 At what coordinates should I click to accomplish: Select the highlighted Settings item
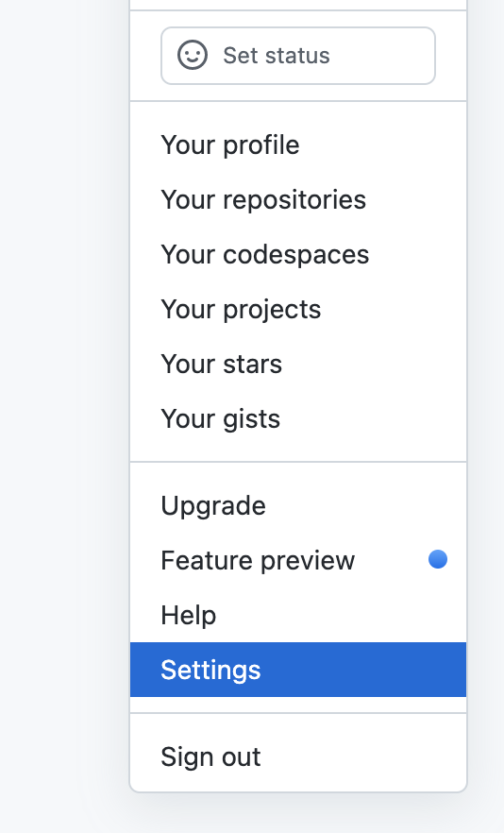coord(298,670)
